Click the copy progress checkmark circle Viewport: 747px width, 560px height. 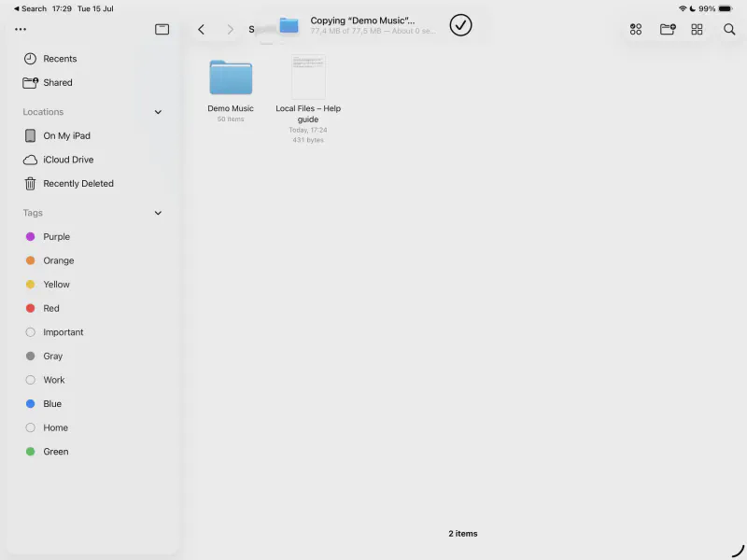460,25
